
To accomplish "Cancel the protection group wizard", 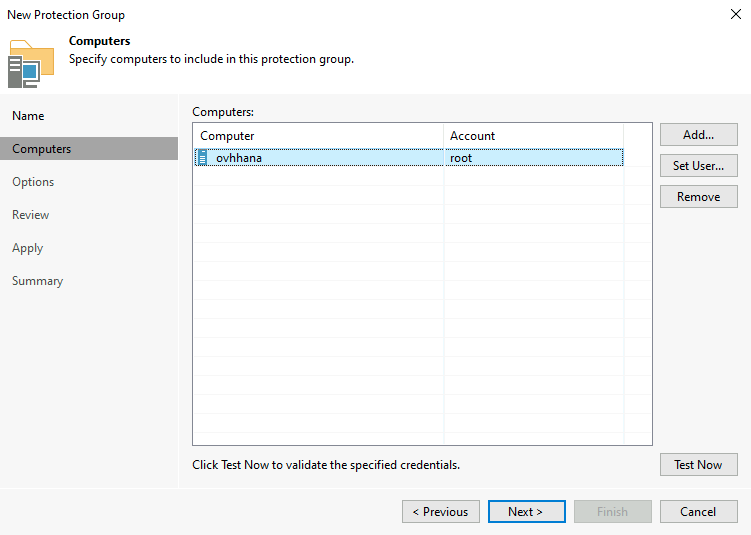I will 698,512.
